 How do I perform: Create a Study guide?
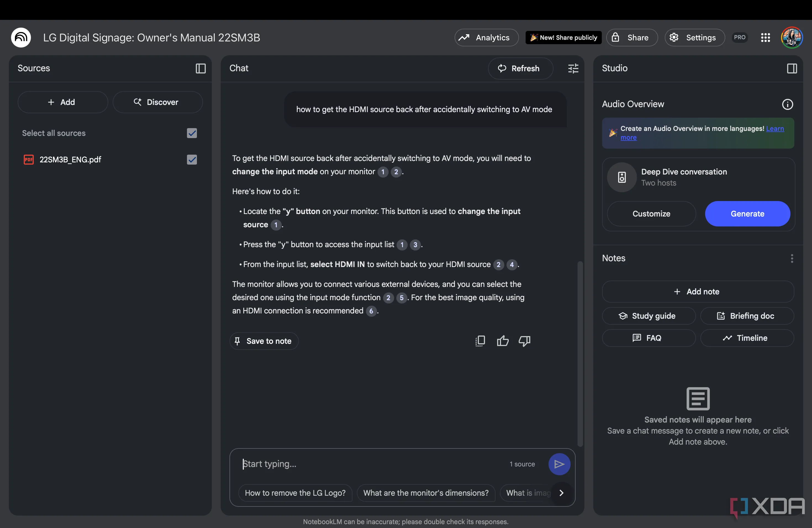pos(648,316)
